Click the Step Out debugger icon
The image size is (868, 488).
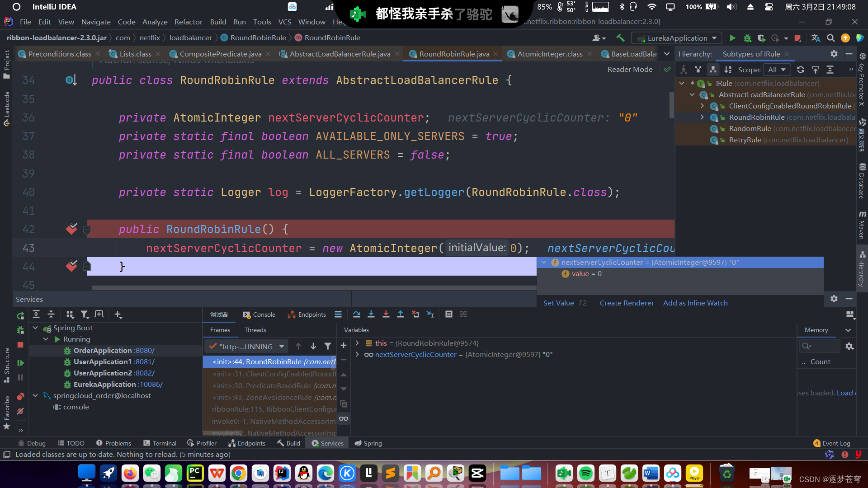point(401,314)
